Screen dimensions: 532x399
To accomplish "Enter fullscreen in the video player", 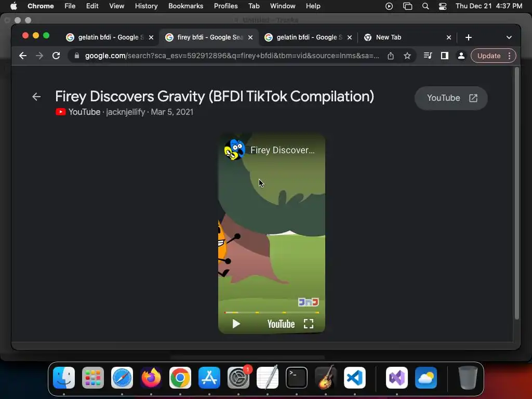I will (x=309, y=324).
